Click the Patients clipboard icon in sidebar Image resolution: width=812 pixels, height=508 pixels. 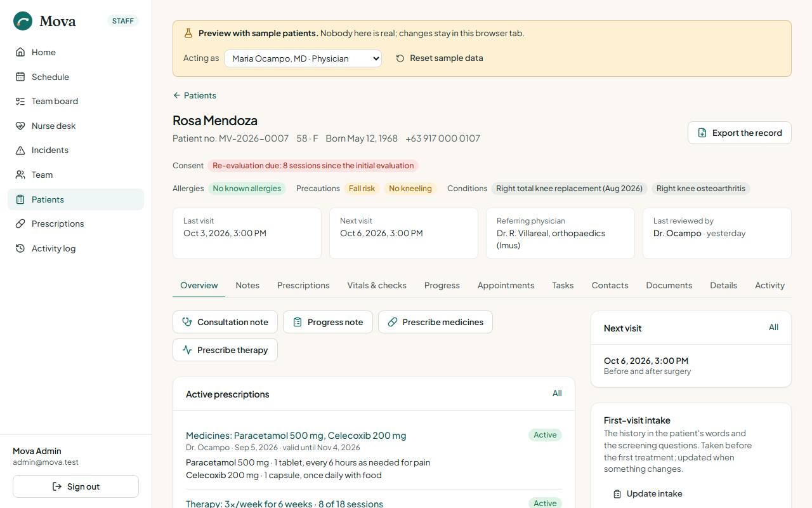pos(20,199)
